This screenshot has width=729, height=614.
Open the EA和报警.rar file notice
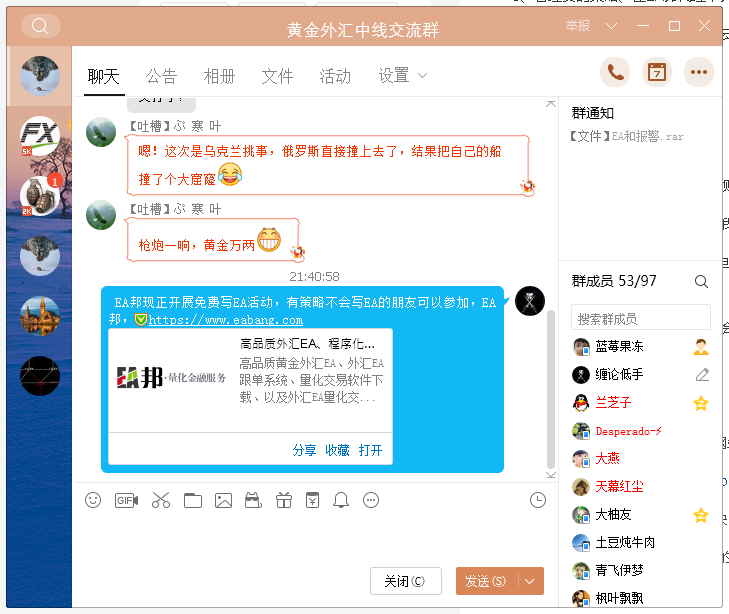point(627,136)
